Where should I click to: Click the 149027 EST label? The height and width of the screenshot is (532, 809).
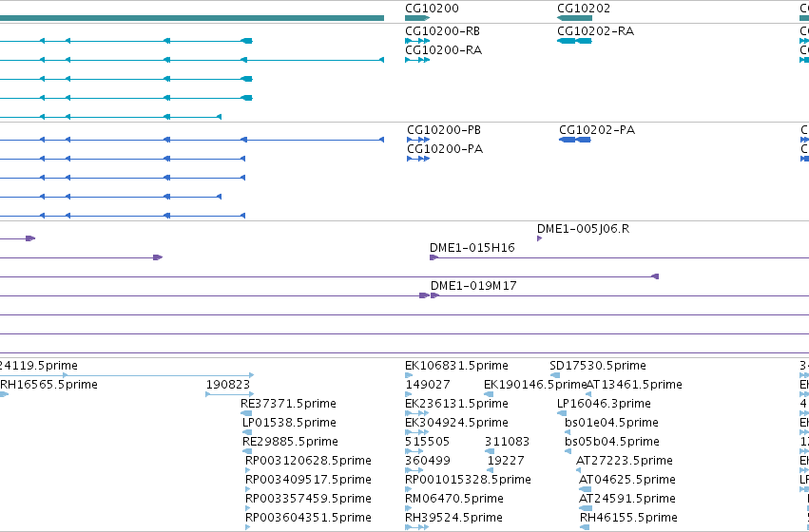pos(428,385)
